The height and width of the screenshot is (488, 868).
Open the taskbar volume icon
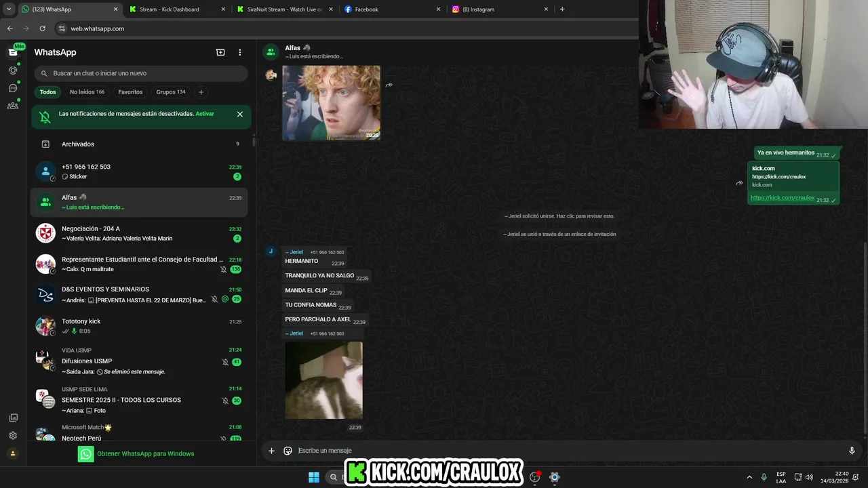coord(809,477)
